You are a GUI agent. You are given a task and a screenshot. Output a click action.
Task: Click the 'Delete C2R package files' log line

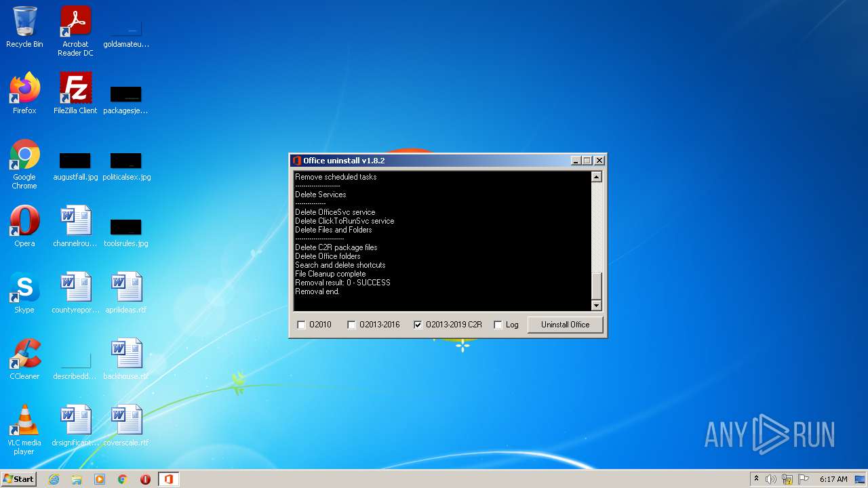pyautogui.click(x=336, y=247)
